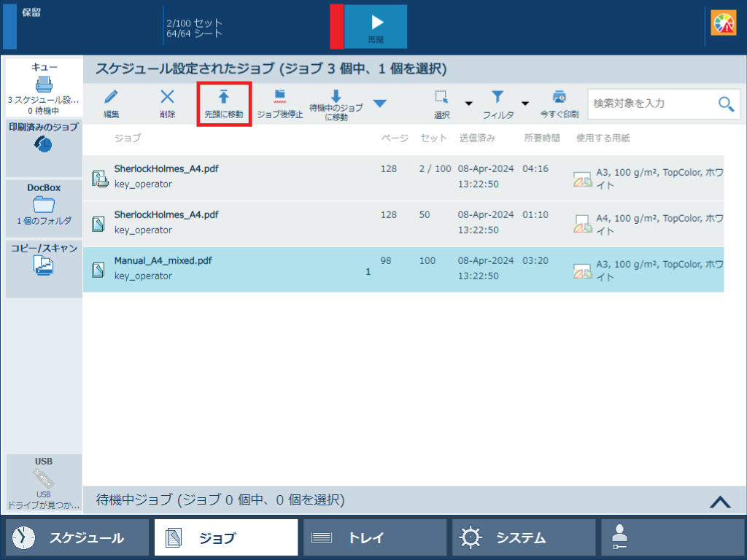Click the 検索対象を入力 search field

click(x=651, y=104)
